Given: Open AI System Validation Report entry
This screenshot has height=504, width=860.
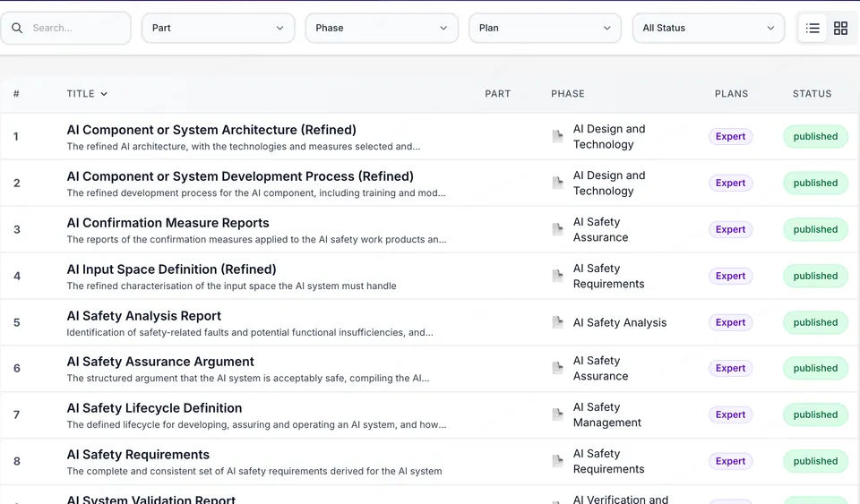Looking at the screenshot, I should coord(150,499).
